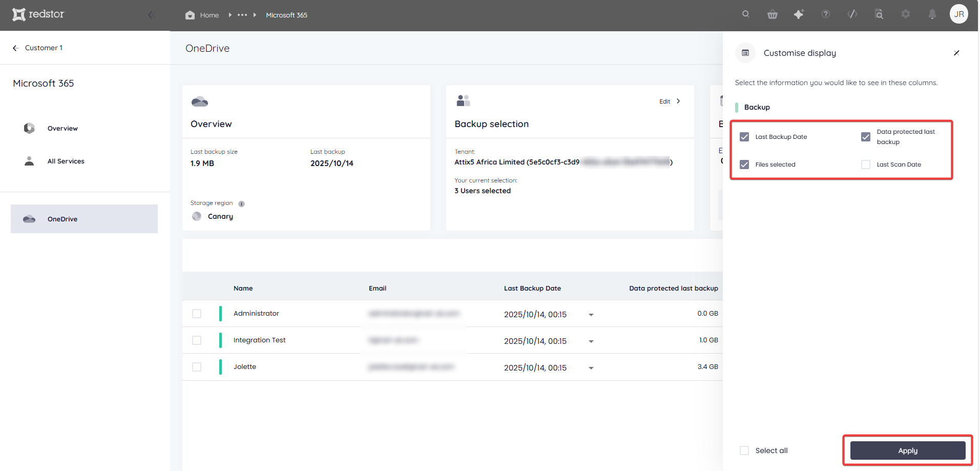980x471 pixels.
Task: Open the help question mark icon
Action: pos(826,14)
